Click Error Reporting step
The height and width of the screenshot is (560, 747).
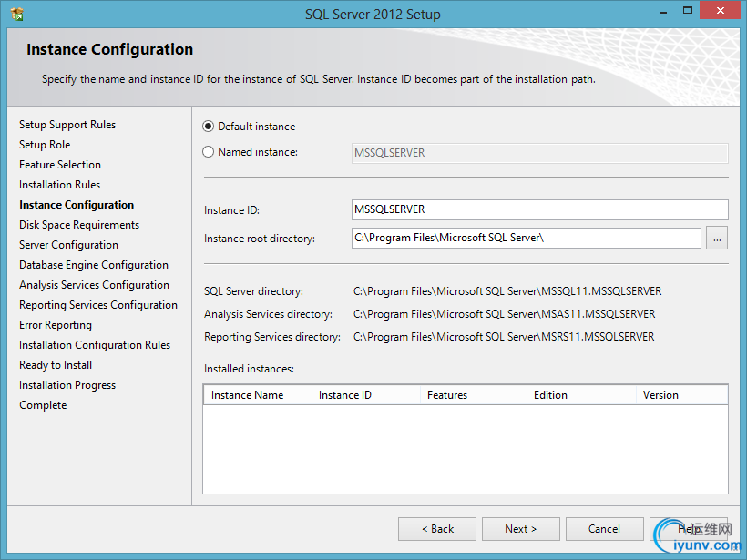56,325
